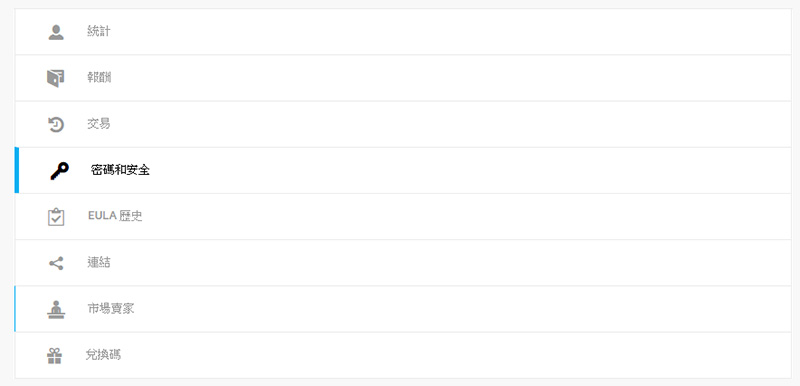Go to the 交易 section
Screen dimensions: 800x386
point(99,124)
